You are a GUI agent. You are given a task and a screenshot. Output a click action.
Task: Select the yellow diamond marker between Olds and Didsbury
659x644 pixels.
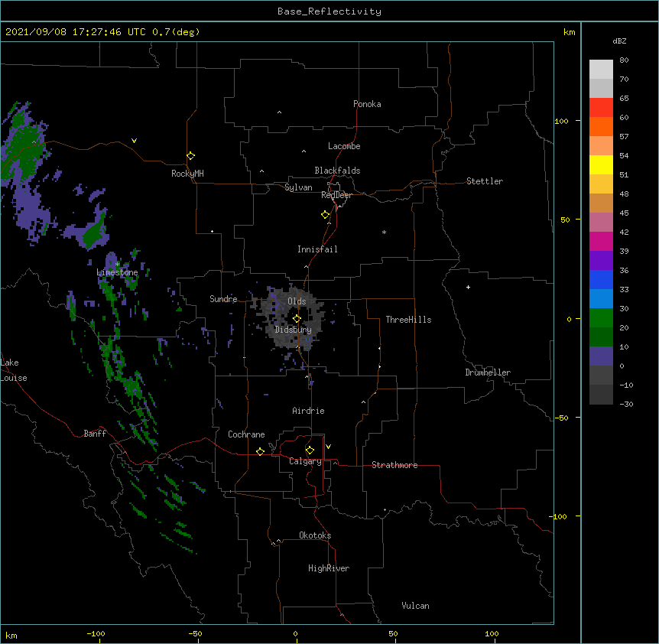tap(297, 318)
